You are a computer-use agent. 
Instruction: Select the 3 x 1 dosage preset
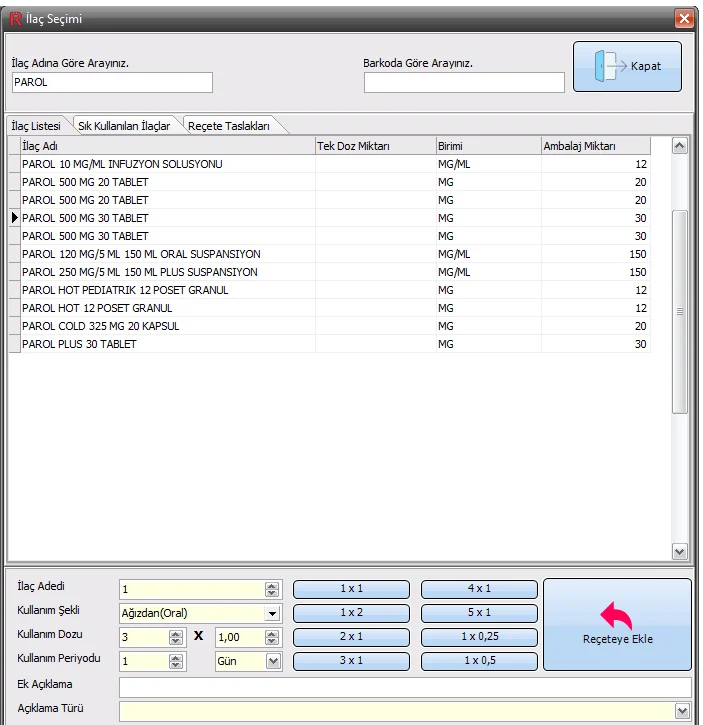click(x=352, y=661)
